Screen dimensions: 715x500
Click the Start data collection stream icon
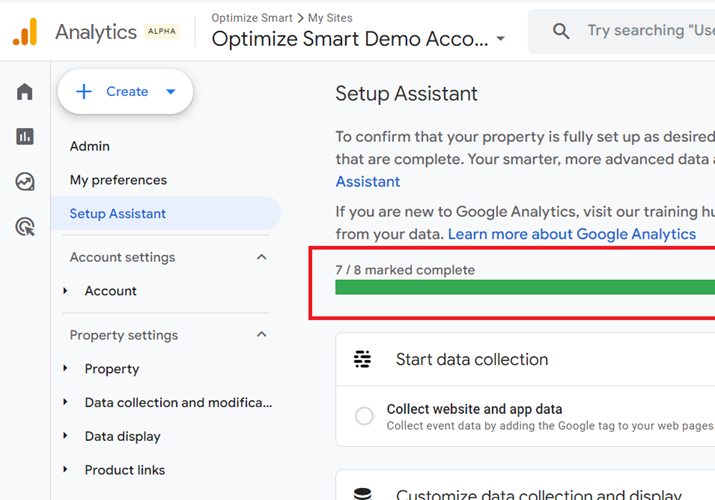(x=363, y=359)
